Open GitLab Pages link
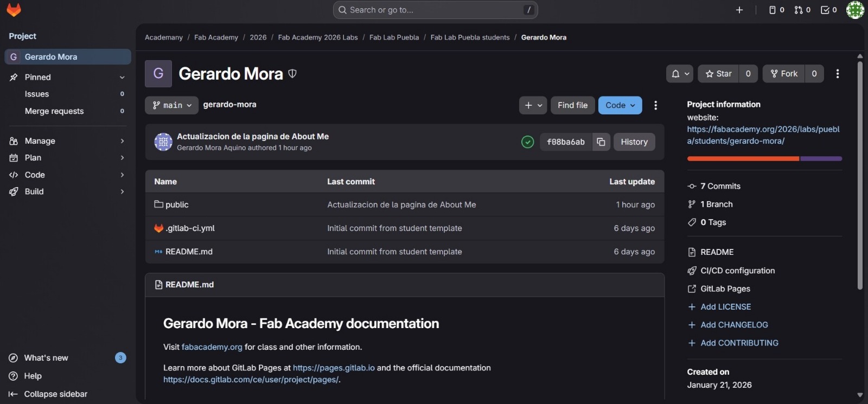The image size is (868, 404). point(725,289)
